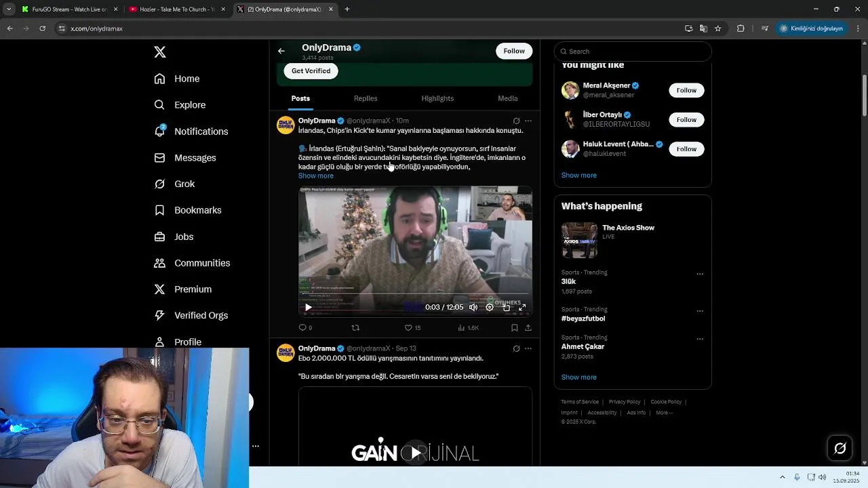Bookmark this page with the star icon

click(x=718, y=28)
